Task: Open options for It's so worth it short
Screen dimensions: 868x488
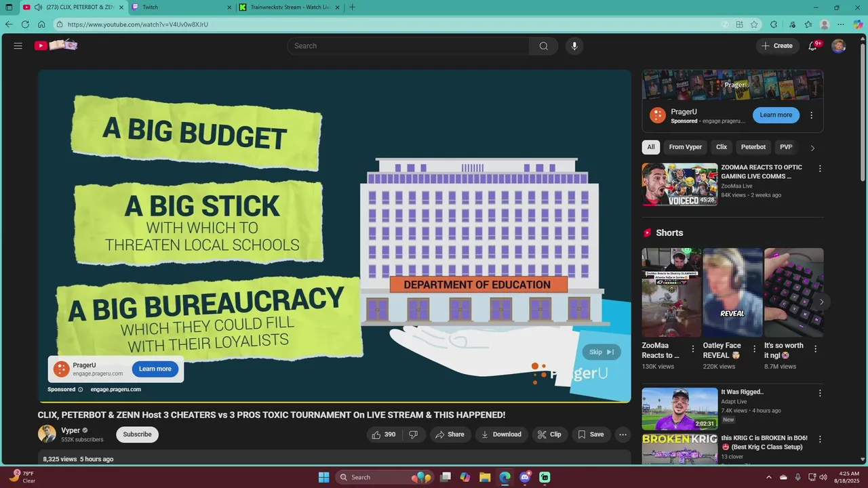Action: tap(815, 349)
